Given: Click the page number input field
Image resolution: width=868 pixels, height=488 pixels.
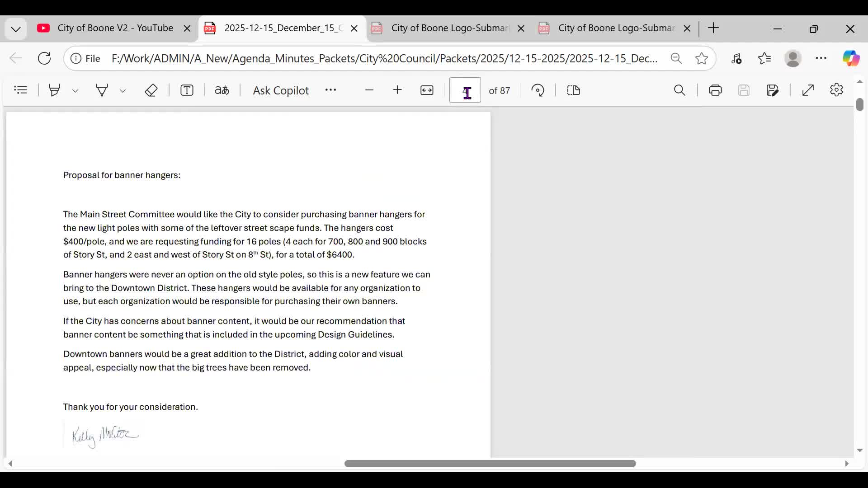Looking at the screenshot, I should tap(465, 90).
